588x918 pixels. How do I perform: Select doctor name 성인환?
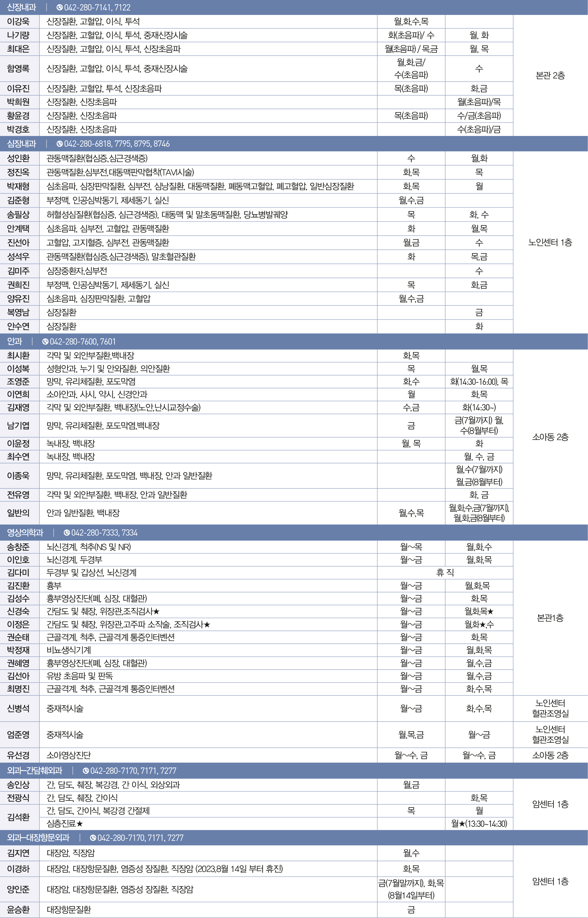click(18, 158)
